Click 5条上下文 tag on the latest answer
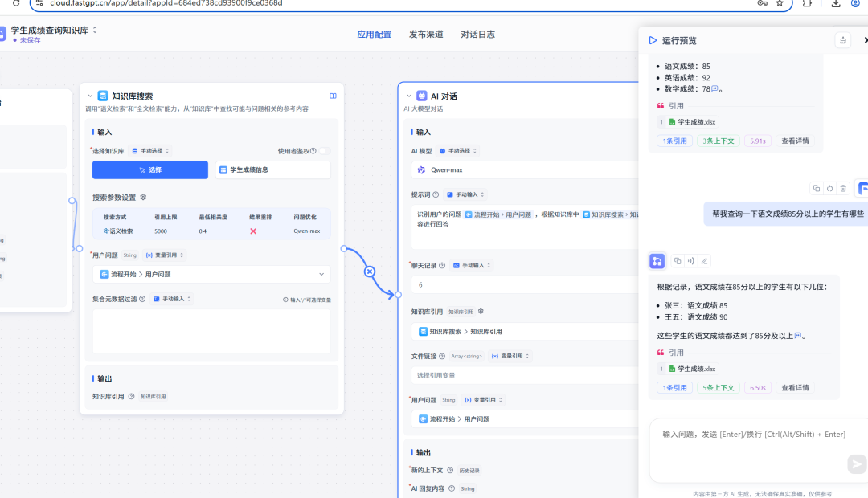This screenshot has width=868, height=498. (718, 388)
